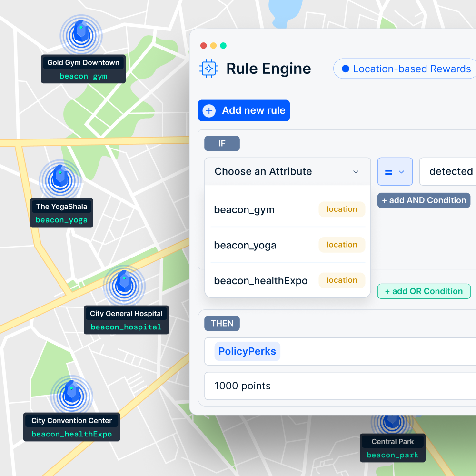Click the IF condition label
This screenshot has width=476, height=476.
(222, 143)
